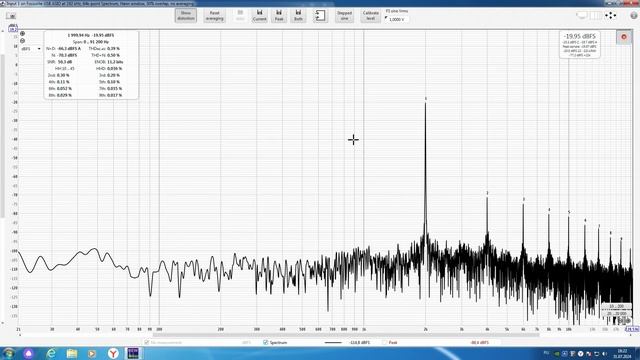640x360 pixels.
Task: Click Calibrate level button
Action: 371,16
